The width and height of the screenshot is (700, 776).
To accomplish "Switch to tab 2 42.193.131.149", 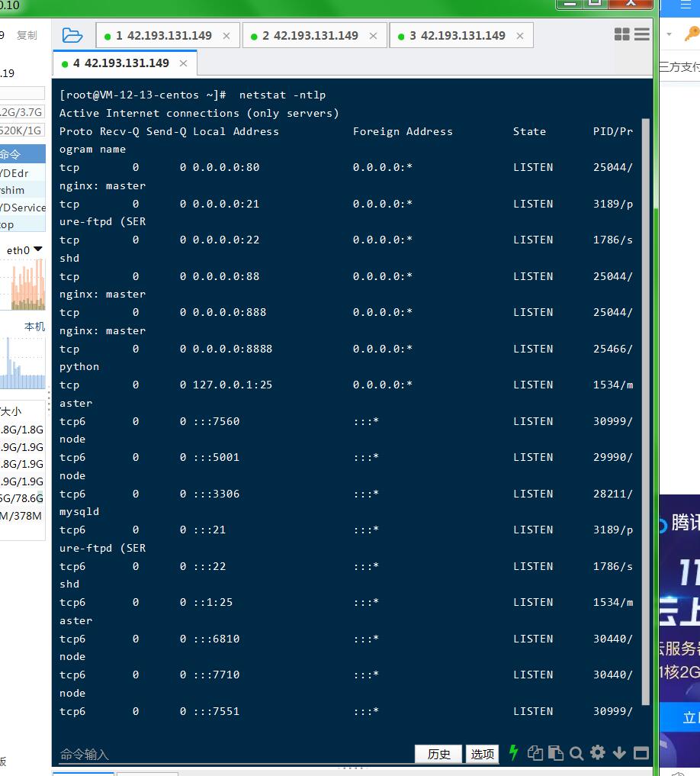I will (309, 36).
